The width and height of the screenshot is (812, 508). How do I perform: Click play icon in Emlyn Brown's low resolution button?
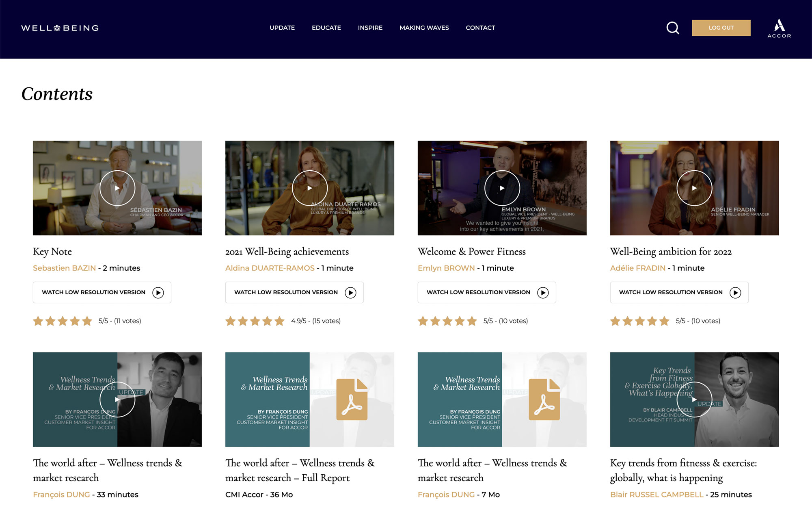[543, 293]
